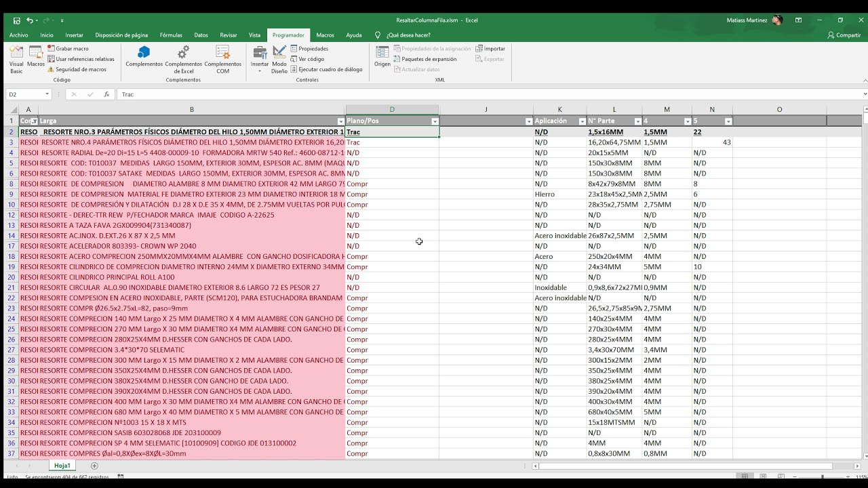
Task: Switch to the Insertar ribbon tab
Action: pos(75,35)
